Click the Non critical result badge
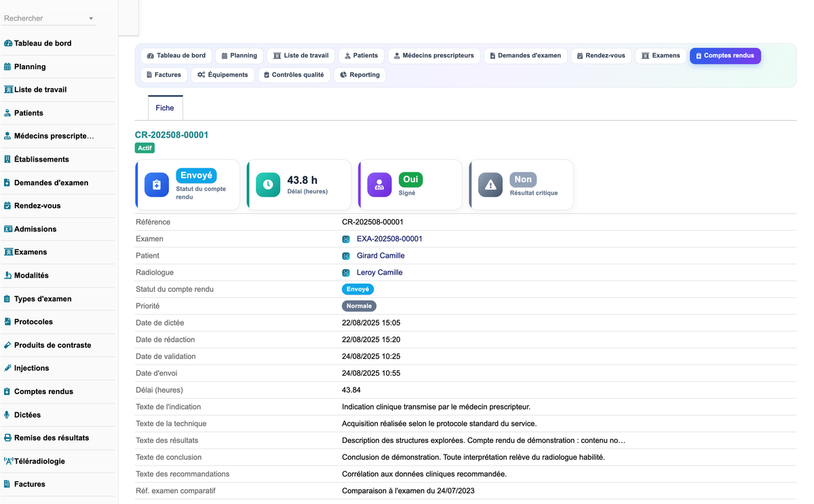 [523, 180]
